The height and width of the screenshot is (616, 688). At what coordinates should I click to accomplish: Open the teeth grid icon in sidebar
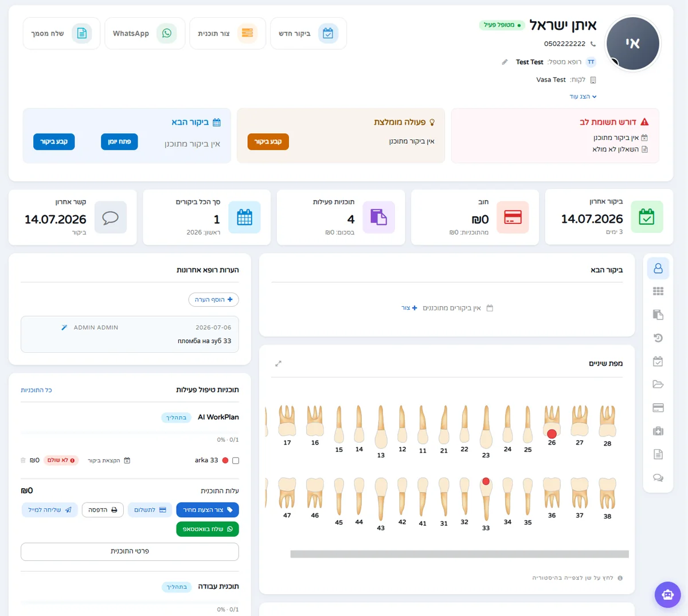pyautogui.click(x=658, y=291)
